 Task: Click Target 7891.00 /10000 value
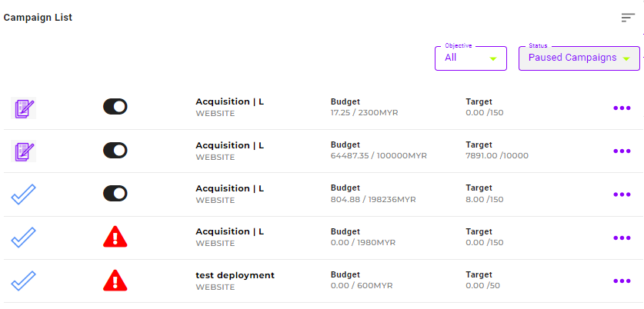(x=497, y=156)
